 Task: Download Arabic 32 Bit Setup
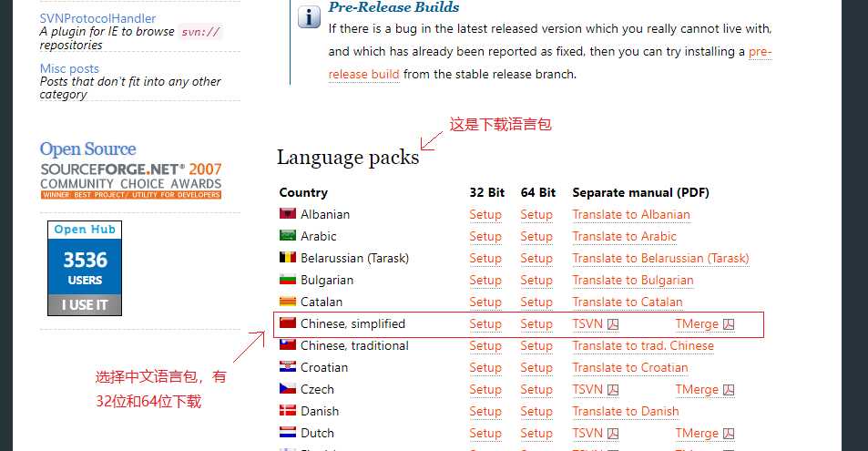click(485, 237)
